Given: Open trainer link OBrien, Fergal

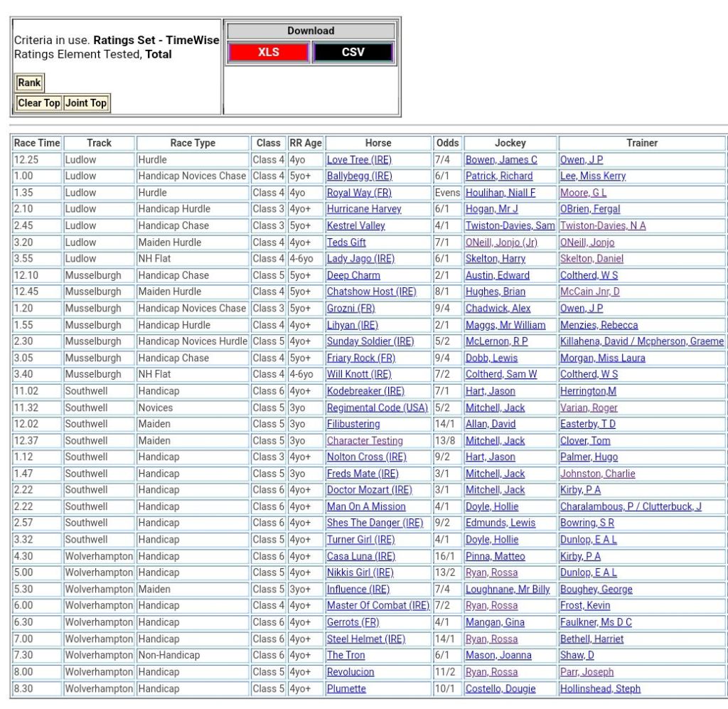Looking at the screenshot, I should click(x=590, y=209).
